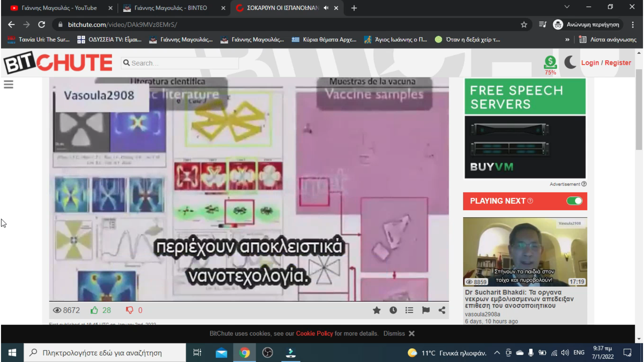The height and width of the screenshot is (362, 644).
Task: Share the video via share icon
Action: (x=442, y=310)
